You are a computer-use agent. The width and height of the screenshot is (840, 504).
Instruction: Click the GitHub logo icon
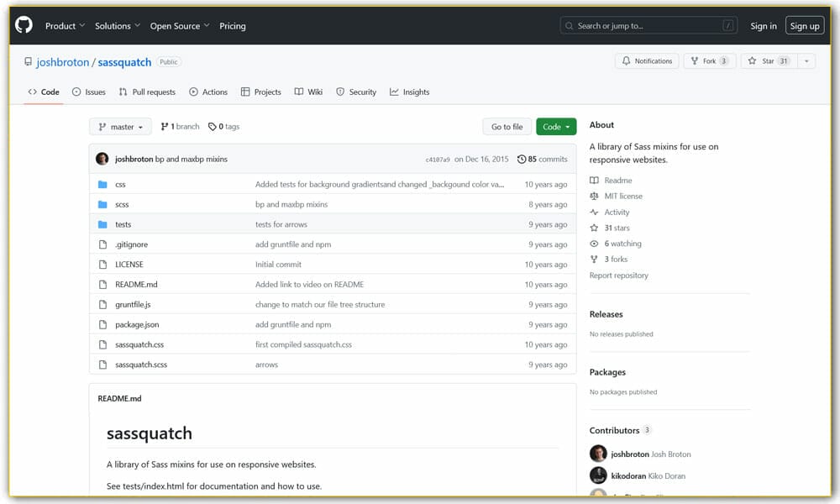click(x=24, y=26)
